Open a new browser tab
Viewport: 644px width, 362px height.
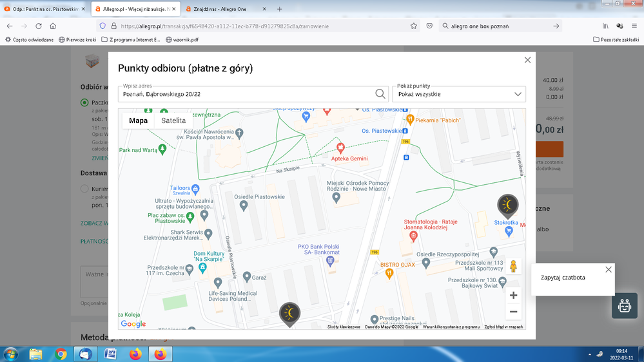point(279,9)
